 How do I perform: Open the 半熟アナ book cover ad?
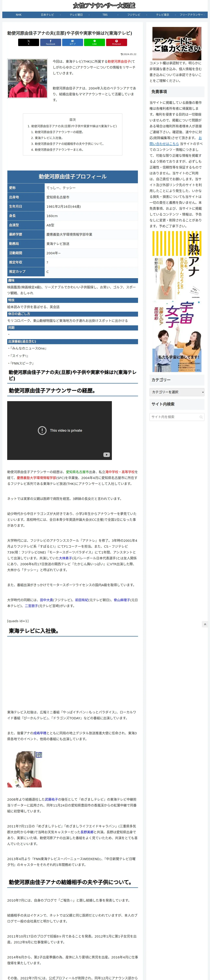177,265
